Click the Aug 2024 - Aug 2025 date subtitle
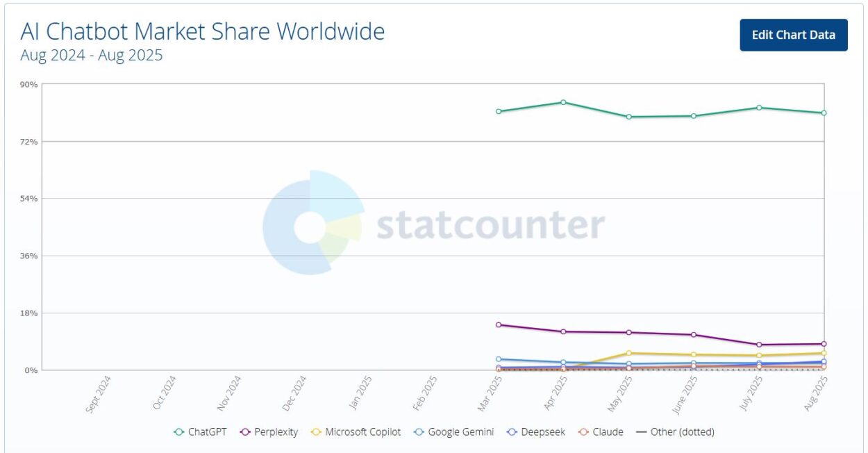The width and height of the screenshot is (868, 453). click(x=92, y=56)
